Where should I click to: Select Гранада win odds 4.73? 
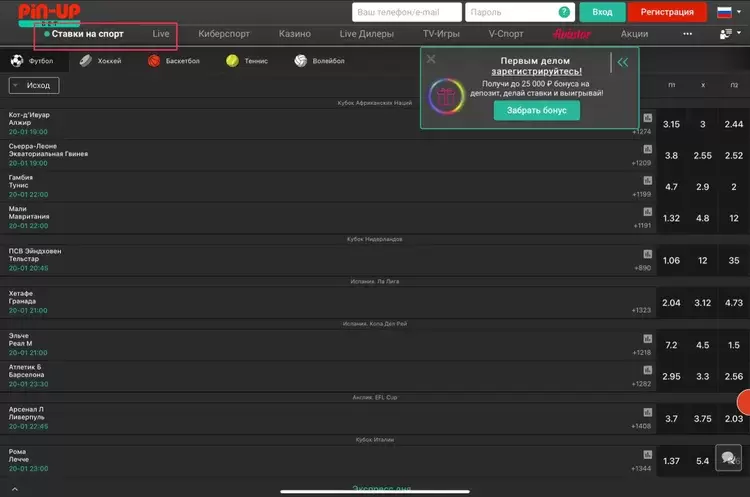(734, 303)
